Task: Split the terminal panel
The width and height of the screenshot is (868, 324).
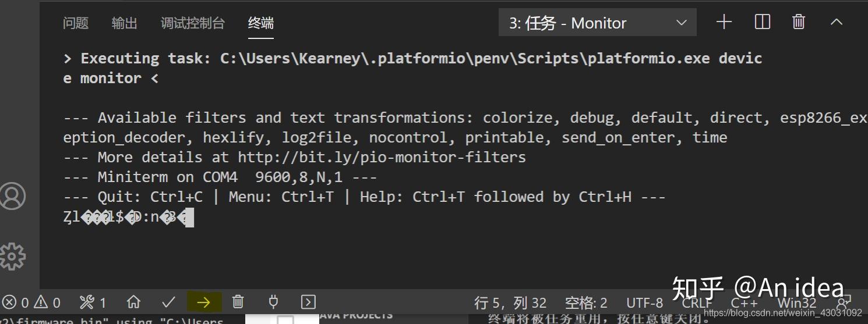Action: pos(762,23)
